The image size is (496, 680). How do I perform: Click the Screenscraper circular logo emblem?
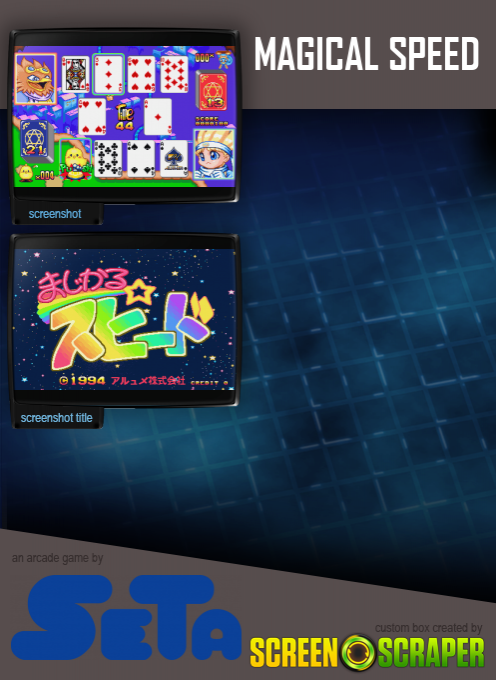point(358,652)
